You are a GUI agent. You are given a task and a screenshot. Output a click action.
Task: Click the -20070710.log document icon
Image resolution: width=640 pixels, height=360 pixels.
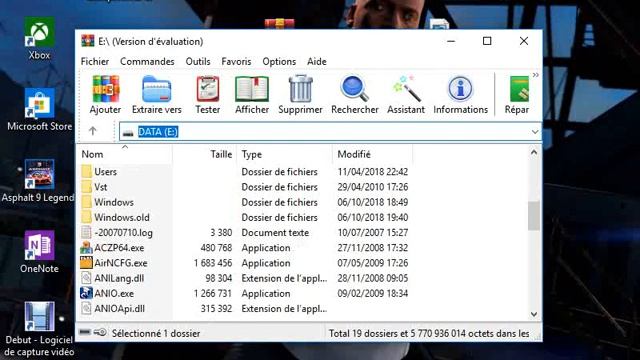click(x=86, y=232)
